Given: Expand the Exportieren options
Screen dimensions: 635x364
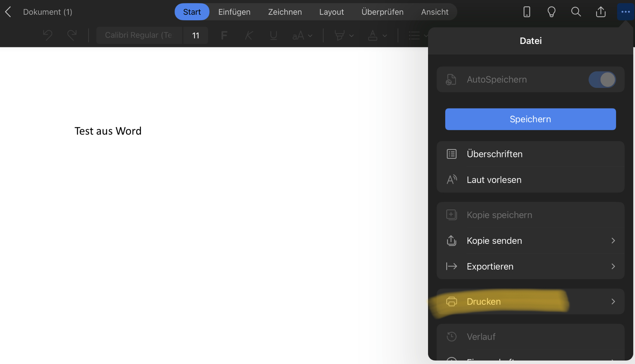Looking at the screenshot, I should coord(530,266).
